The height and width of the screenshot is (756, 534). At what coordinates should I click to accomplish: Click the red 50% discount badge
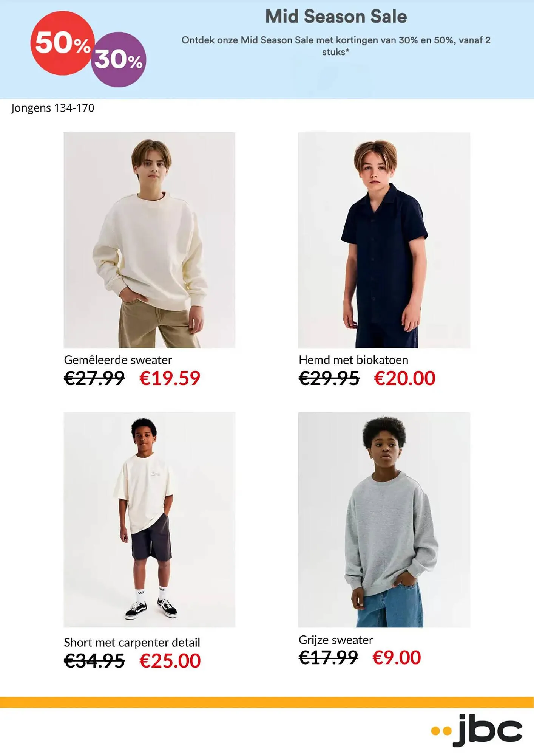click(62, 43)
